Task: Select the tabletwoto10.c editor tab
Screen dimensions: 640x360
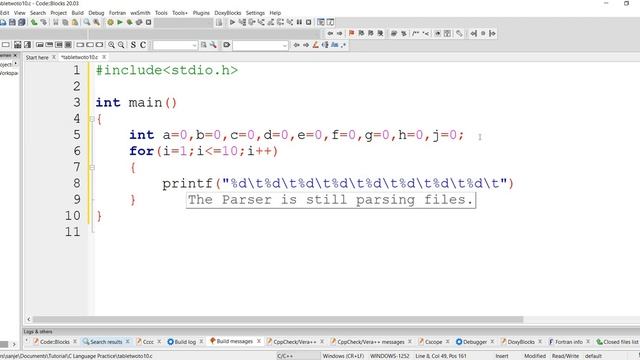Action: pos(80,58)
